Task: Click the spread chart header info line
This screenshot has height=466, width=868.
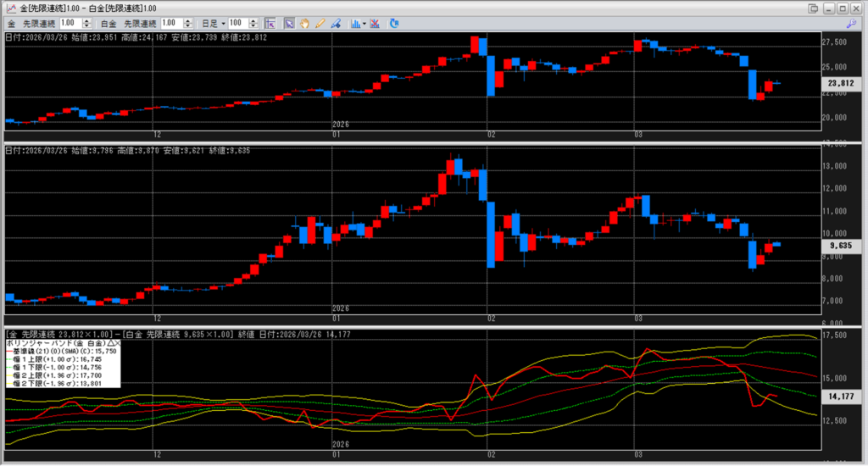Action: click(178, 335)
